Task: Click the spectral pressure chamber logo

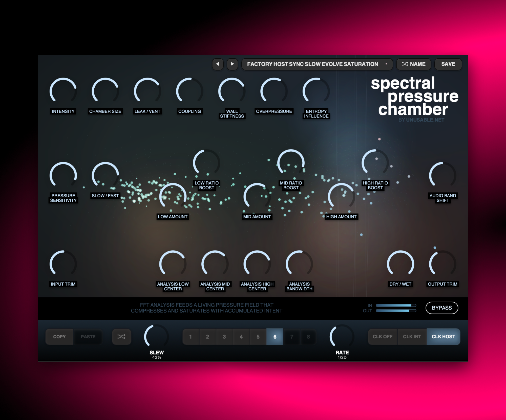Action: pos(414,96)
